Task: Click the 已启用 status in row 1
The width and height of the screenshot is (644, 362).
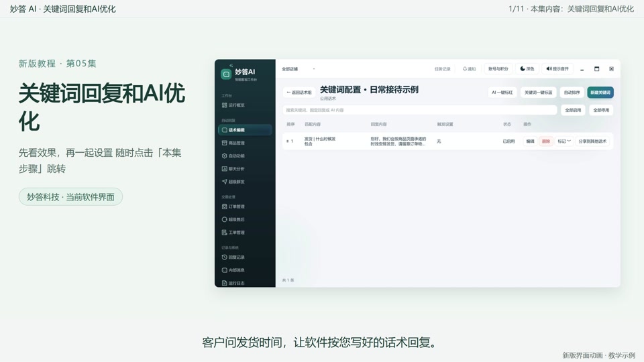Action: (508, 141)
